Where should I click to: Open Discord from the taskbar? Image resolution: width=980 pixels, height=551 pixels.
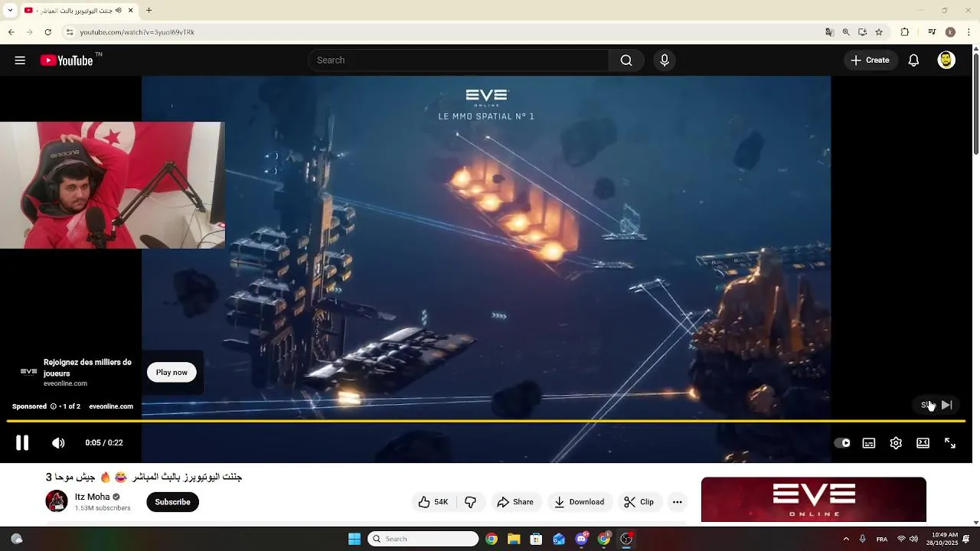(582, 539)
